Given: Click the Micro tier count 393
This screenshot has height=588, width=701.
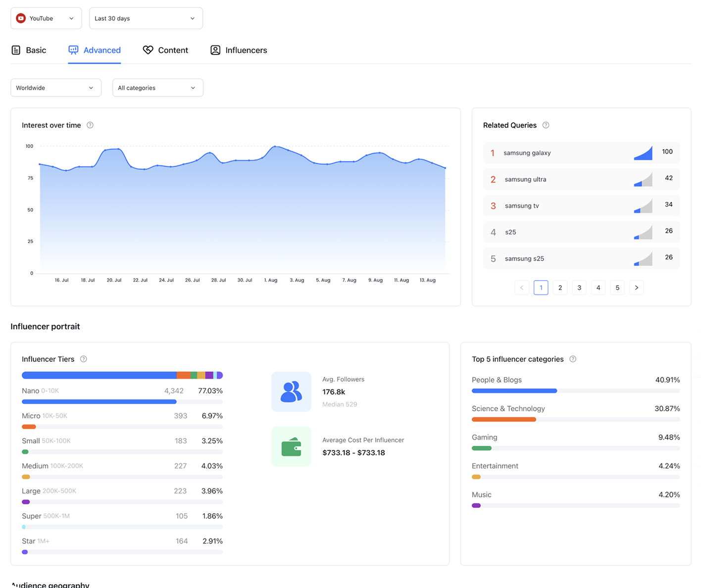Looking at the screenshot, I should [180, 416].
